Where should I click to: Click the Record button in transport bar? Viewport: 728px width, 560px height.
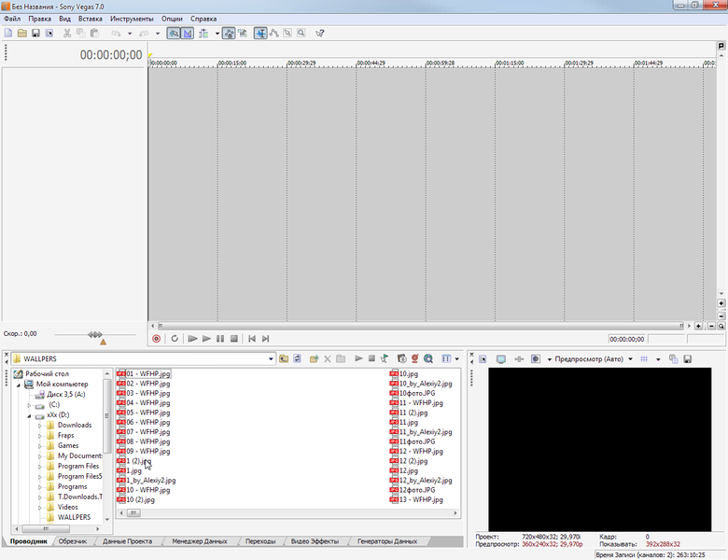[x=157, y=339]
